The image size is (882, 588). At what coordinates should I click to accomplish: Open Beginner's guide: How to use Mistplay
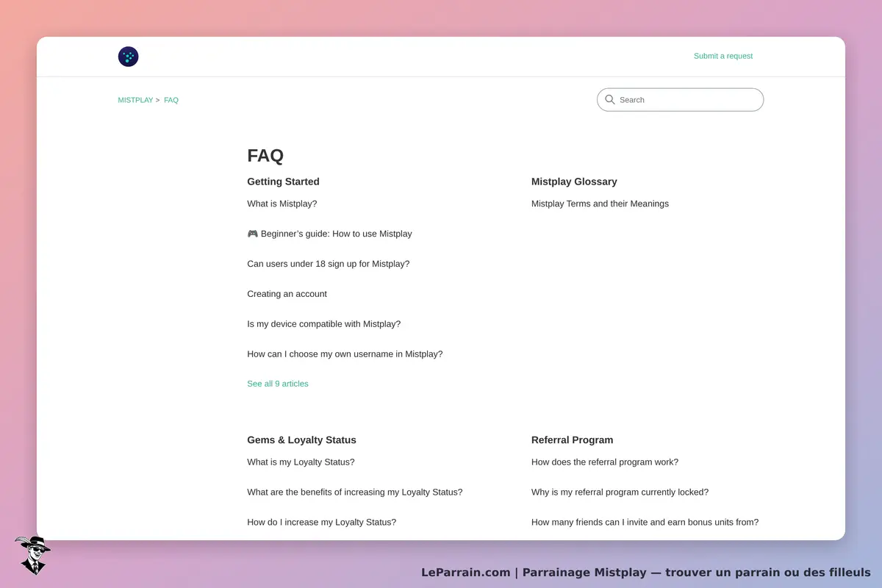(329, 234)
